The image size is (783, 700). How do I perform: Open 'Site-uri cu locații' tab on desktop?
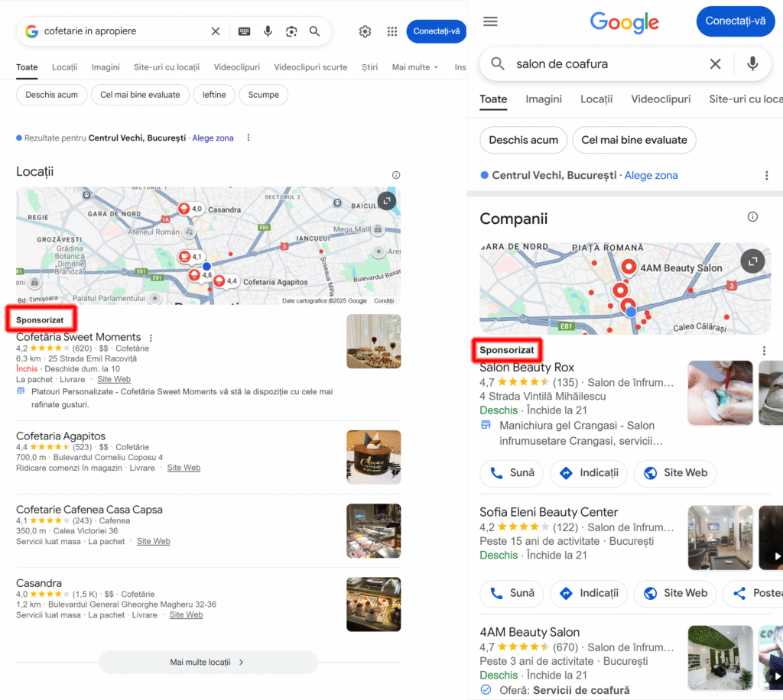pos(166,67)
